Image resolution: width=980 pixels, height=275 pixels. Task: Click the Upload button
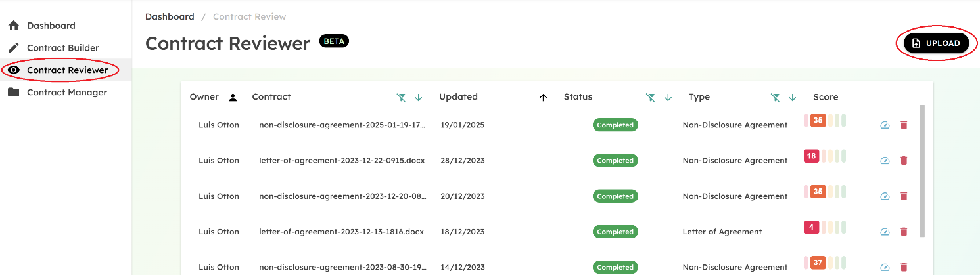point(937,43)
